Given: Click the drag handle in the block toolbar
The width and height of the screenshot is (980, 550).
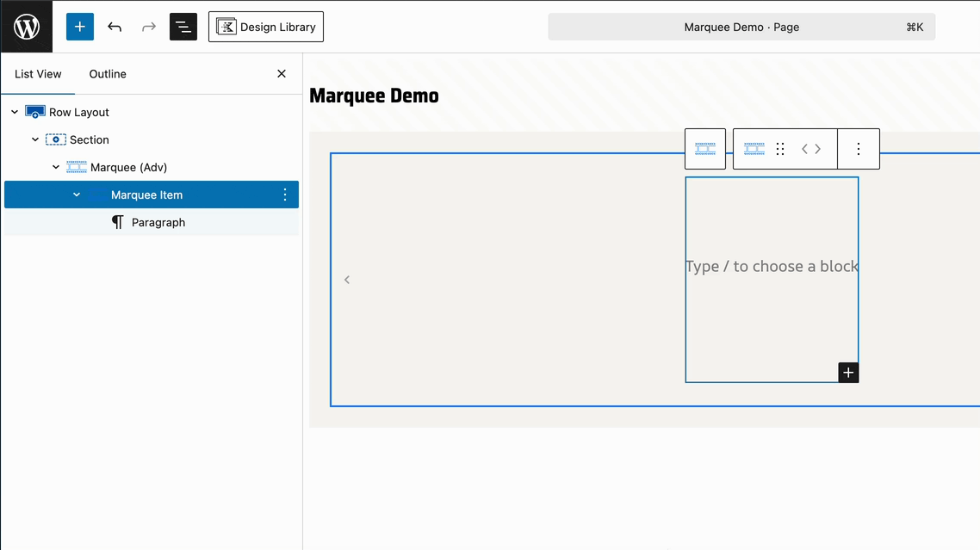Looking at the screenshot, I should click(780, 148).
